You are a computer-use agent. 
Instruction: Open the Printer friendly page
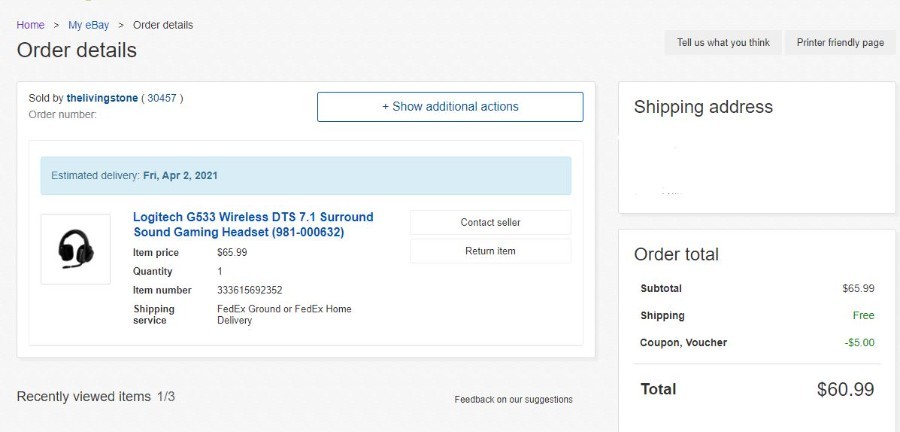coord(840,42)
